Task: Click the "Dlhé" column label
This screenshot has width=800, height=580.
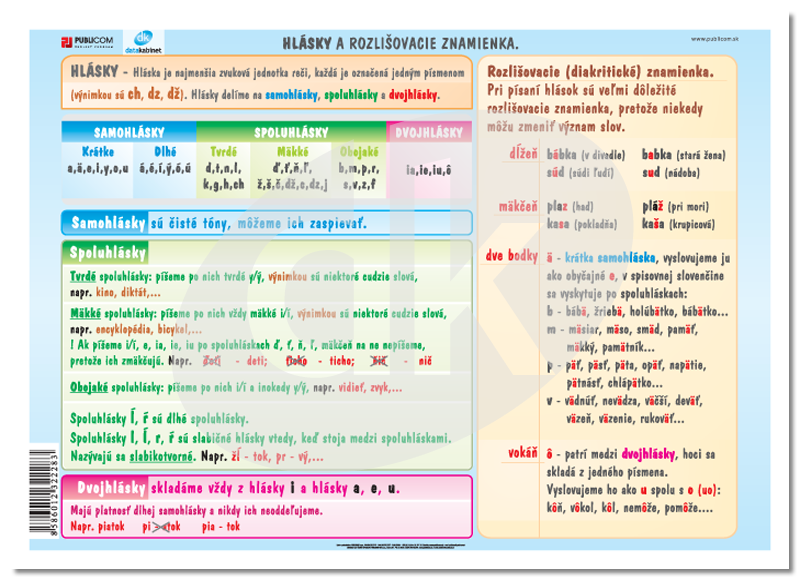Action: point(165,152)
